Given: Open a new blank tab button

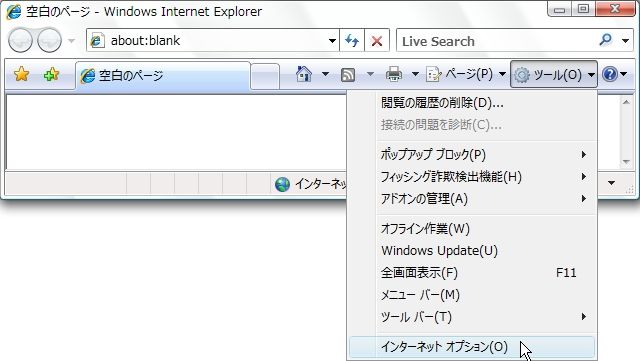Looking at the screenshot, I should click(x=265, y=76).
